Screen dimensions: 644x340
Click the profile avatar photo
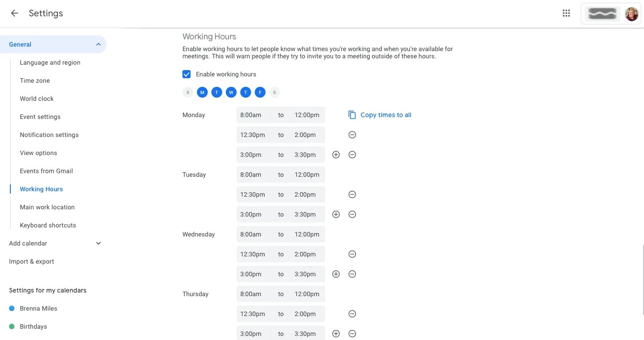point(631,14)
